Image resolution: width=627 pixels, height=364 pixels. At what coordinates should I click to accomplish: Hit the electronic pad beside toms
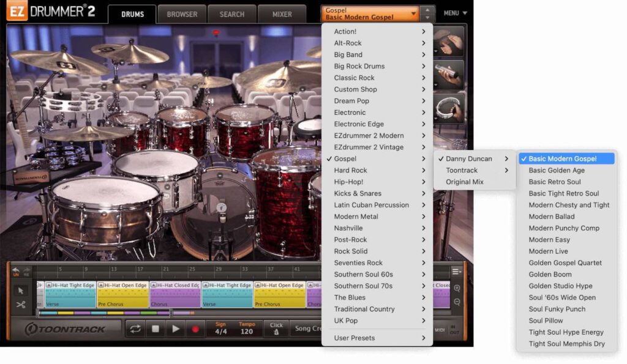pyautogui.click(x=309, y=127)
